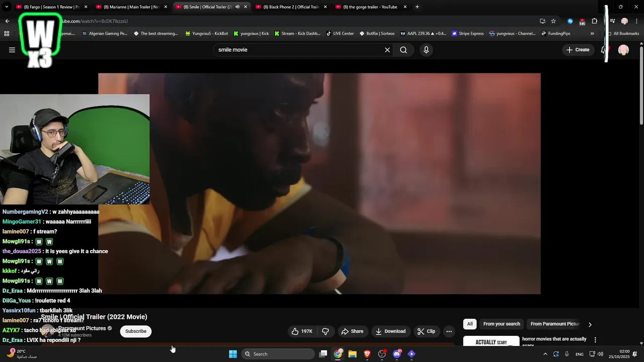Open FundingPips bookmark
This screenshot has width=644, height=362.
556,34
